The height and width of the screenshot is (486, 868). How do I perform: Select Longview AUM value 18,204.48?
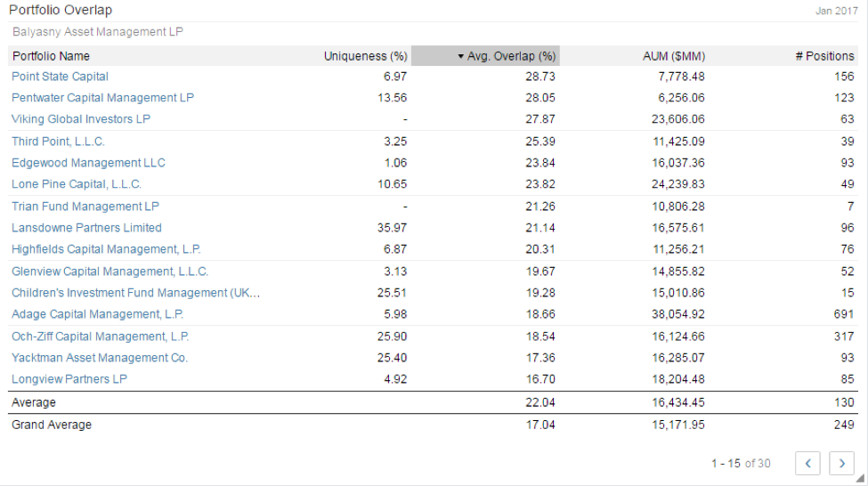(x=678, y=379)
